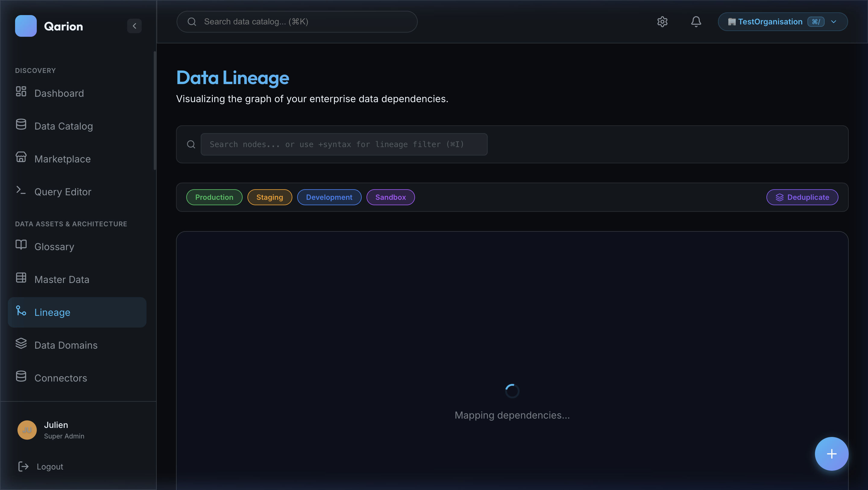Expand the Data Domains section
868x490 pixels.
(x=66, y=345)
